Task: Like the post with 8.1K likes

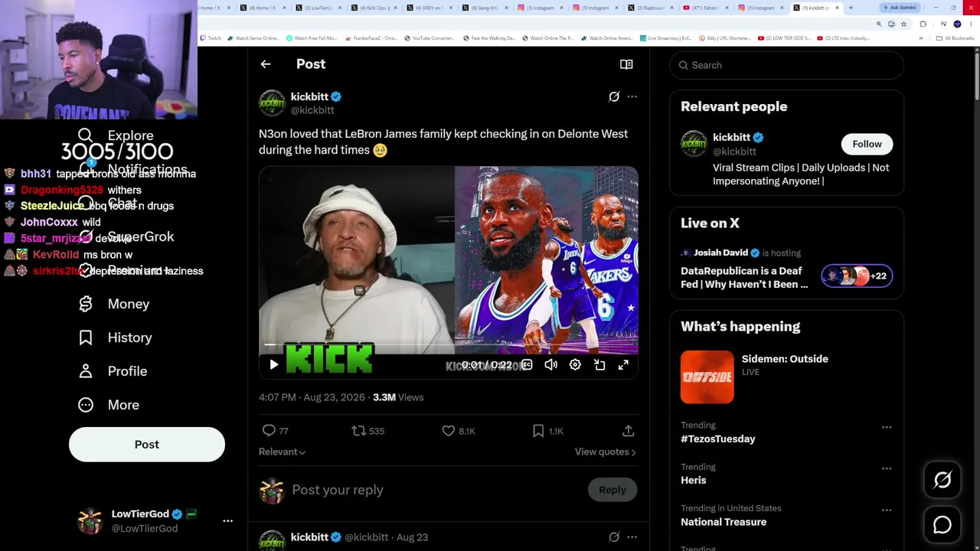Action: pos(449,431)
